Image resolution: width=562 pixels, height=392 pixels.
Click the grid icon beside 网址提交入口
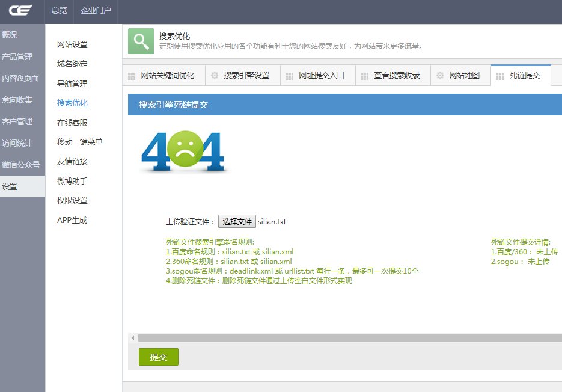[290, 75]
